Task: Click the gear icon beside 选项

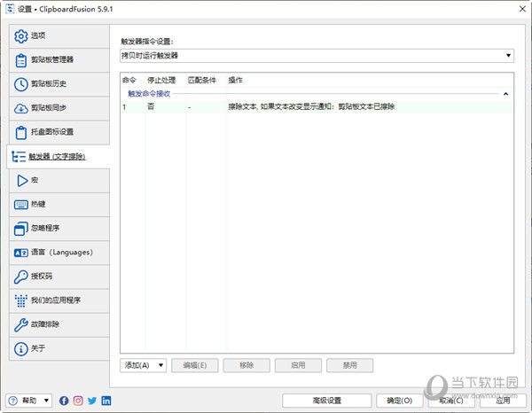Action: [20, 36]
